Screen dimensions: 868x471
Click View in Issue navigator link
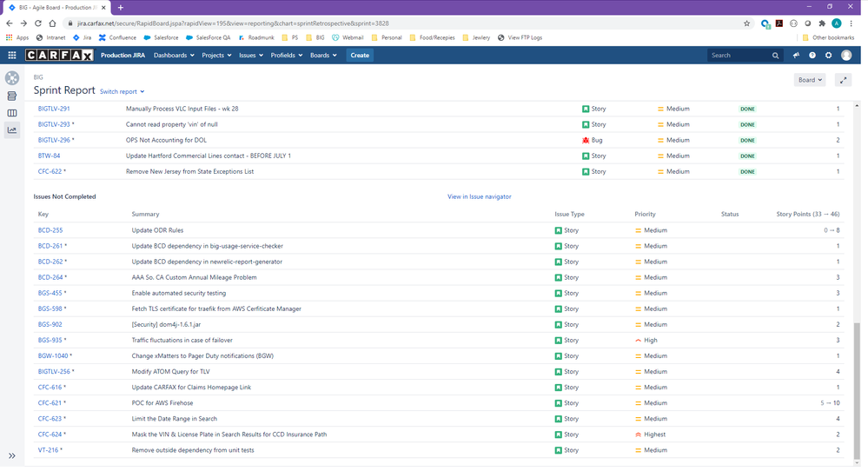480,197
